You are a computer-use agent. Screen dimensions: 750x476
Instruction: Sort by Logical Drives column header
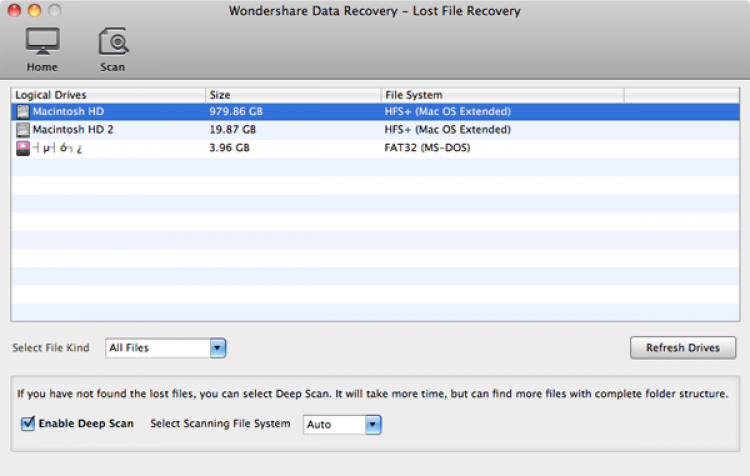pos(109,95)
